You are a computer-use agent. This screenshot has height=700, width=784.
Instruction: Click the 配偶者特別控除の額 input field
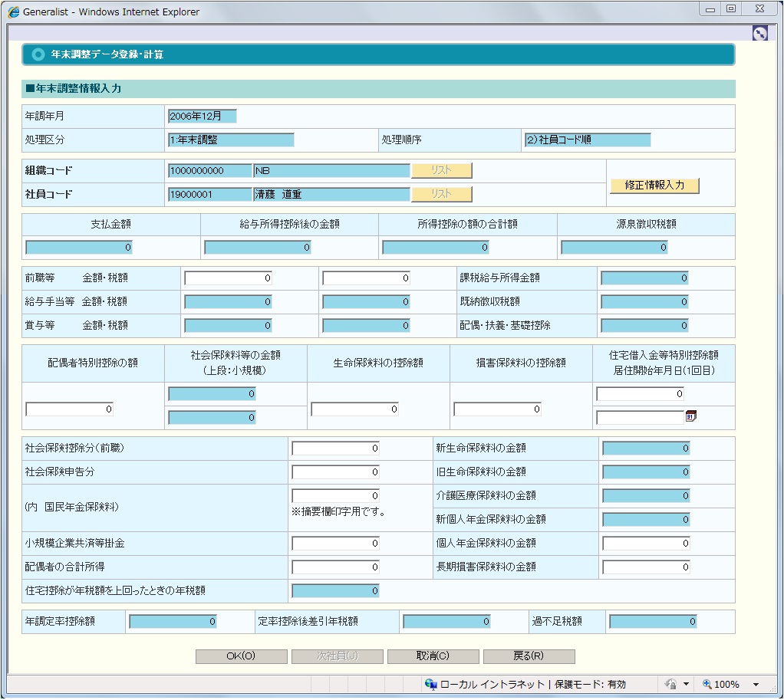[x=69, y=409]
